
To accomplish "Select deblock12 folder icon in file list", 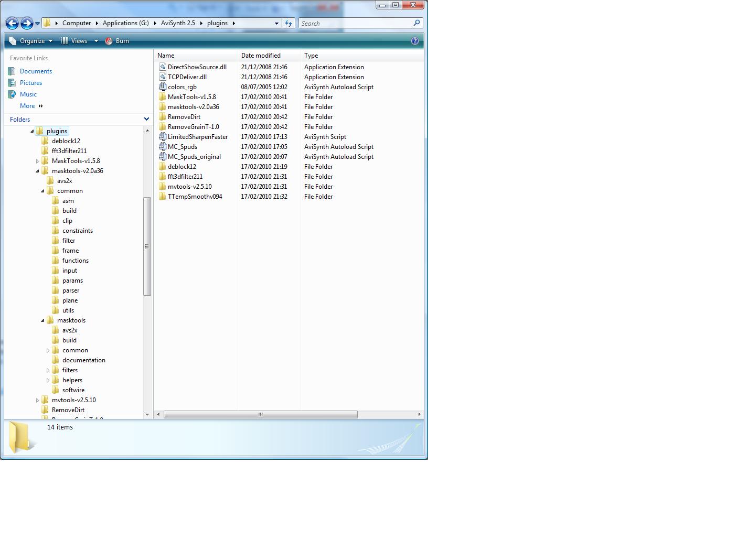I will (x=163, y=167).
